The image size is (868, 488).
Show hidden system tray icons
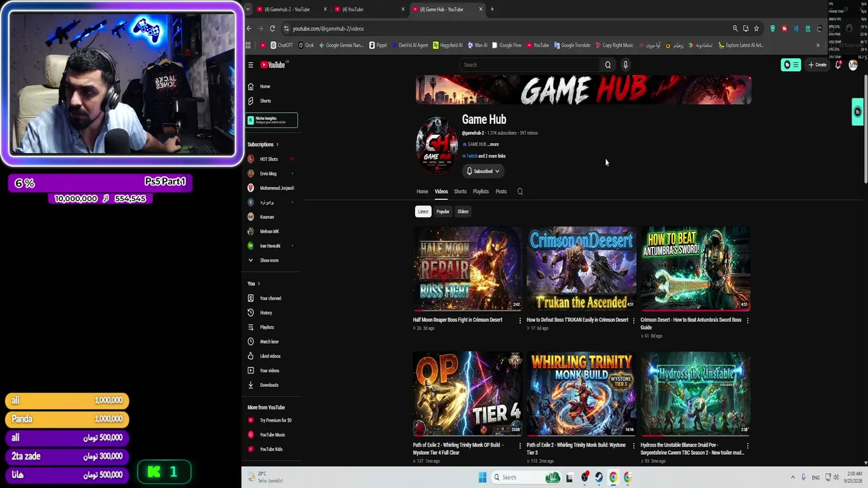792,477
